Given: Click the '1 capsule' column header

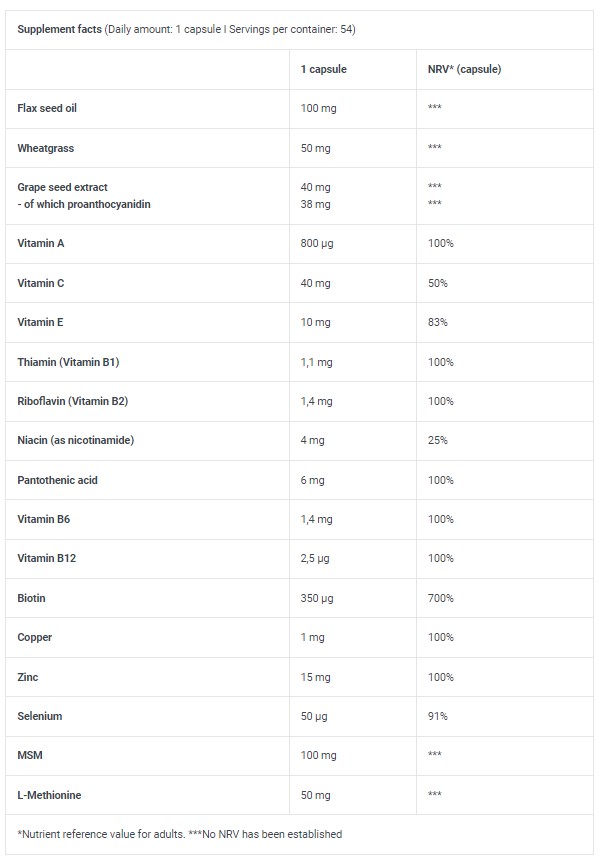Looking at the screenshot, I should [x=324, y=69].
